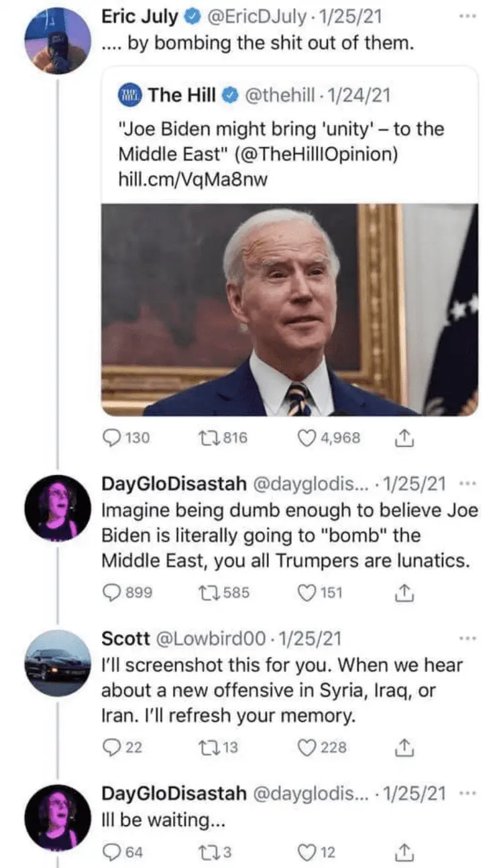This screenshot has height=868, width=503.
Task: Like DayGloDisastah's tweet with 151 likes
Action: pos(308,592)
